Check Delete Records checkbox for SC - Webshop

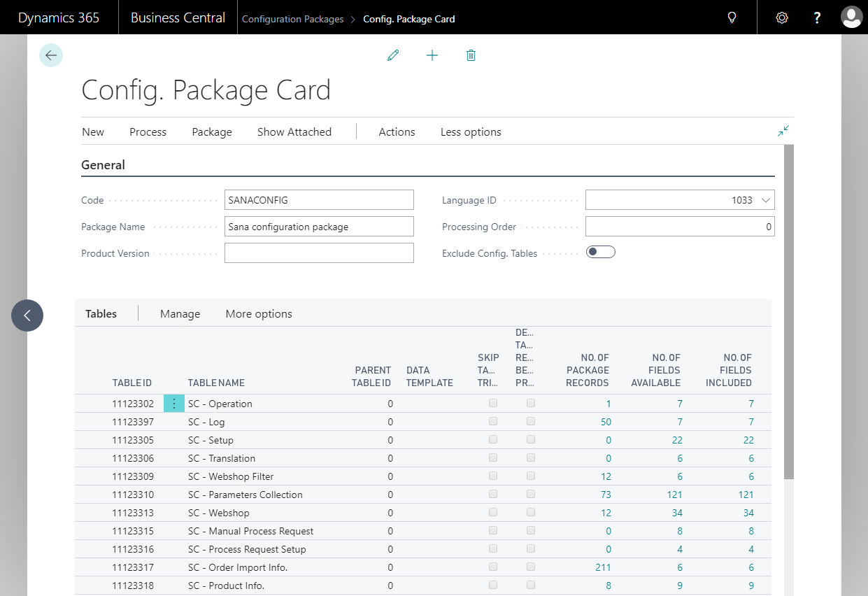coord(531,512)
